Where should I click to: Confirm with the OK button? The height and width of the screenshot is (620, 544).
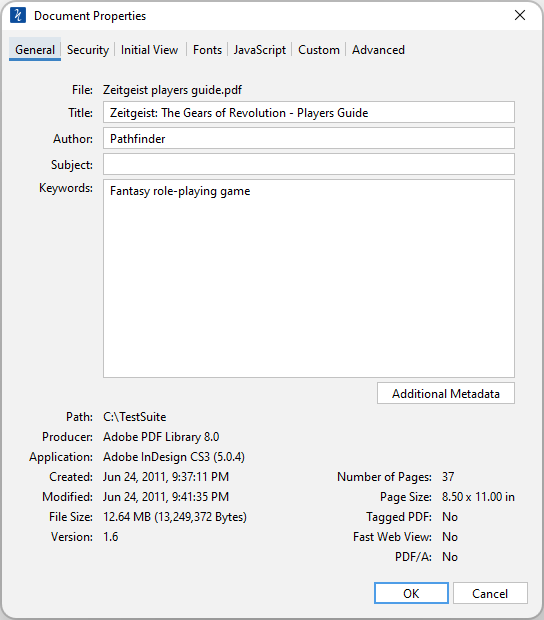pyautogui.click(x=411, y=593)
